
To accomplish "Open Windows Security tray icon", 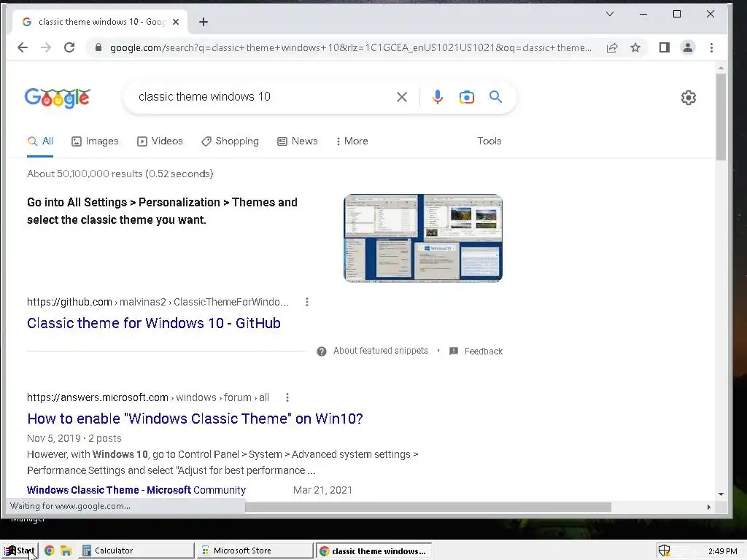I will coord(664,551).
